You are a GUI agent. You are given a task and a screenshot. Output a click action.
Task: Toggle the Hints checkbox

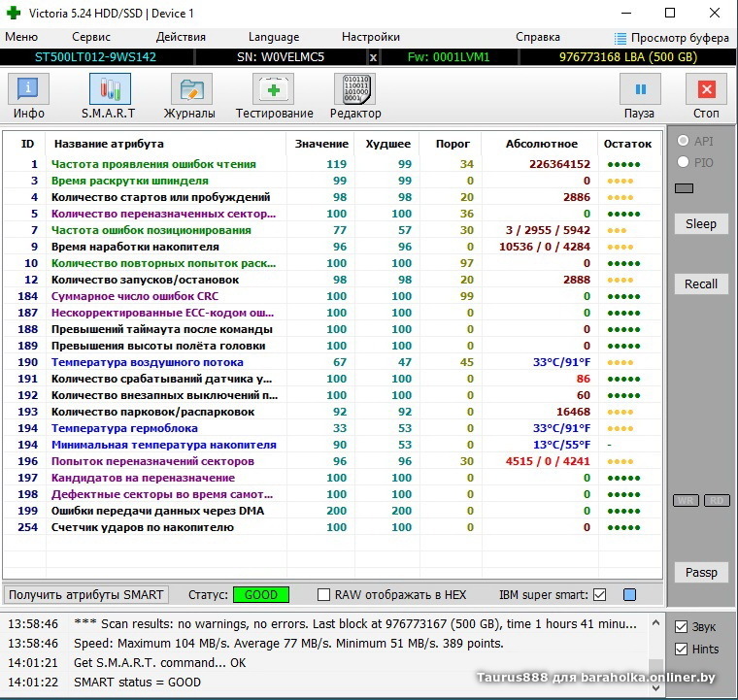click(681, 650)
